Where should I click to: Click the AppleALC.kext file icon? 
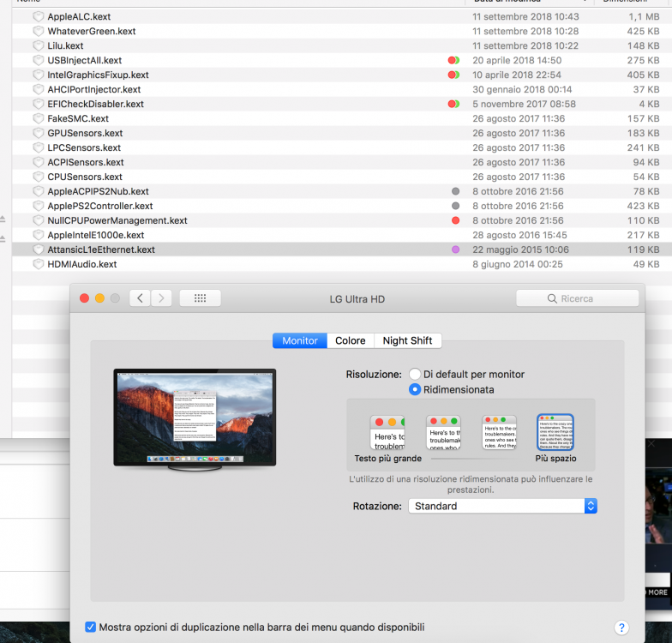click(39, 17)
